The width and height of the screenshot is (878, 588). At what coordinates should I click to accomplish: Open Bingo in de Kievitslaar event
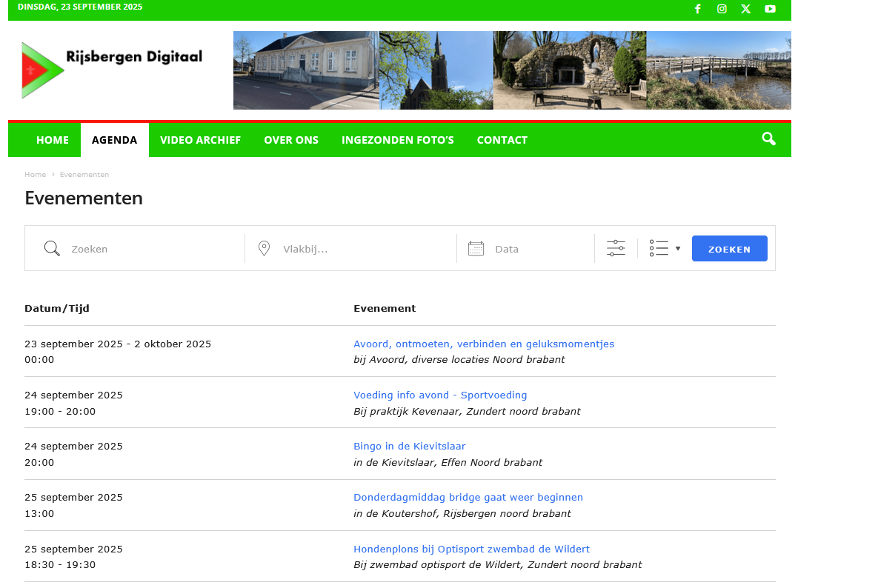(409, 446)
